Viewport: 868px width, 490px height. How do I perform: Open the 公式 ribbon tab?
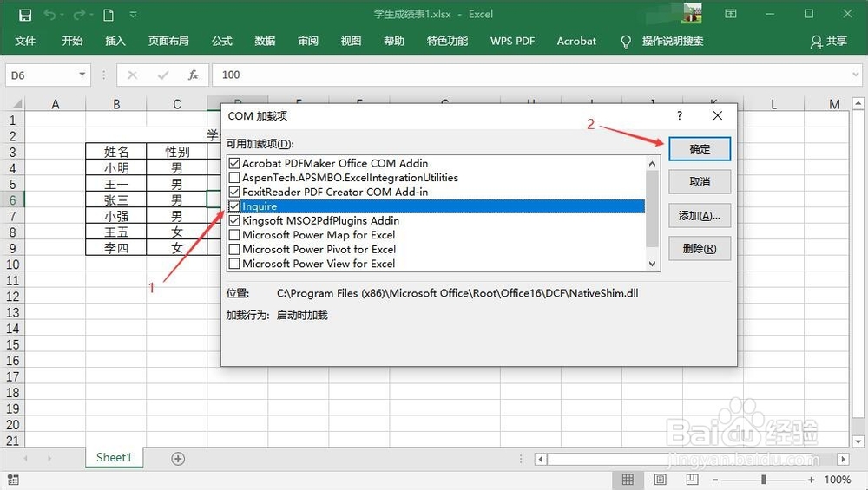[x=221, y=42]
